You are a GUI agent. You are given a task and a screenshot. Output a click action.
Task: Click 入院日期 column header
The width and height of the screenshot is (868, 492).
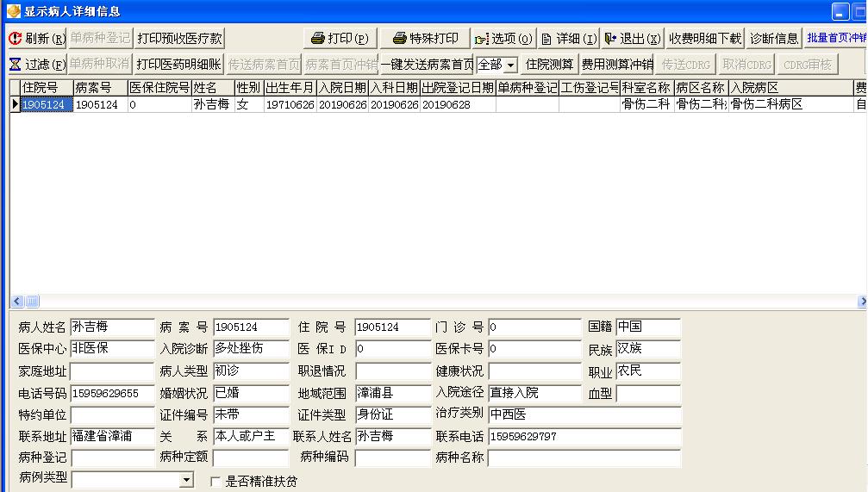click(x=343, y=87)
